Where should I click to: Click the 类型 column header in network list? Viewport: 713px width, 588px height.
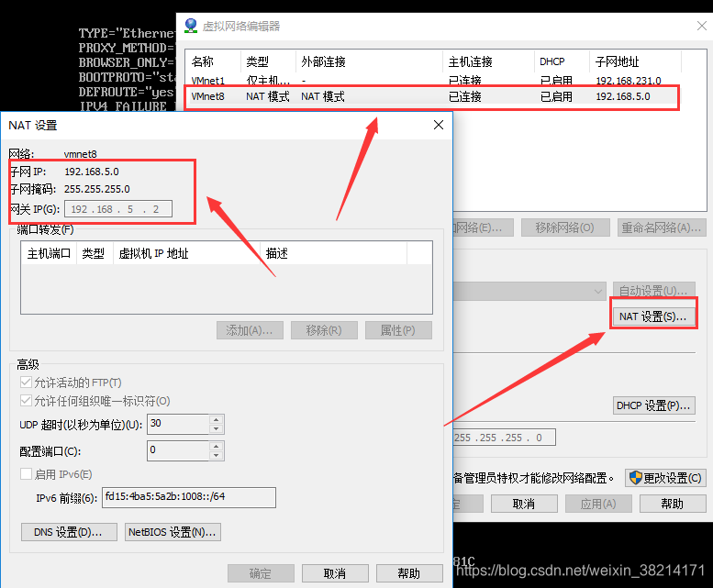(x=268, y=61)
